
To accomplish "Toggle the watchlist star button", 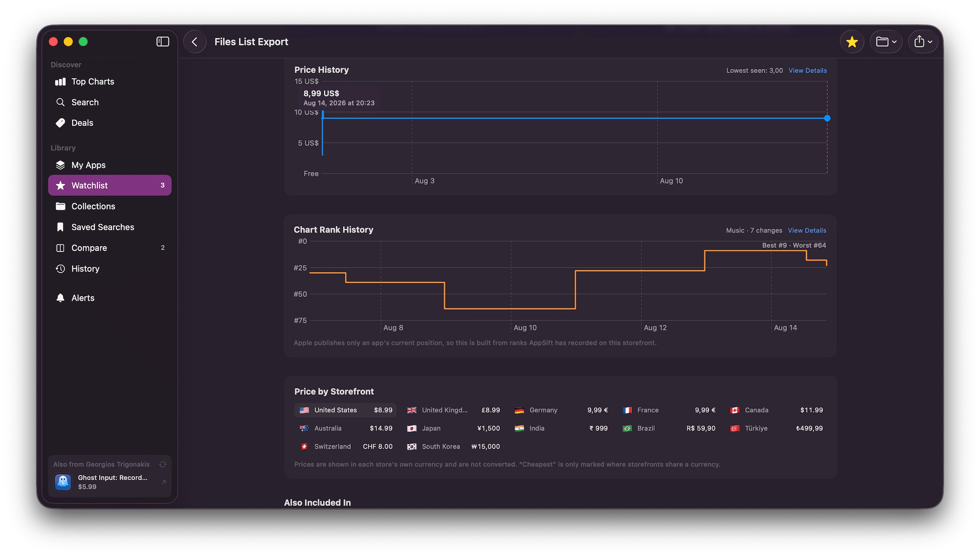I will [852, 42].
